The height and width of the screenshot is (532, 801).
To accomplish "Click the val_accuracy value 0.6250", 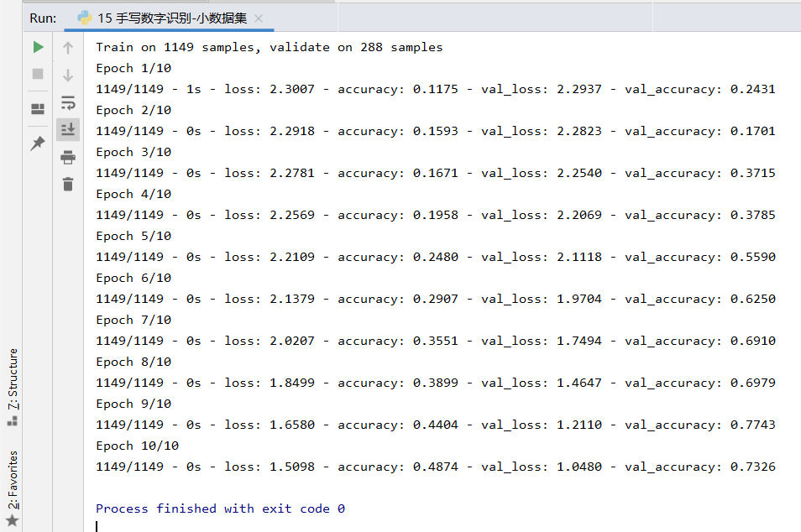I will [753, 299].
